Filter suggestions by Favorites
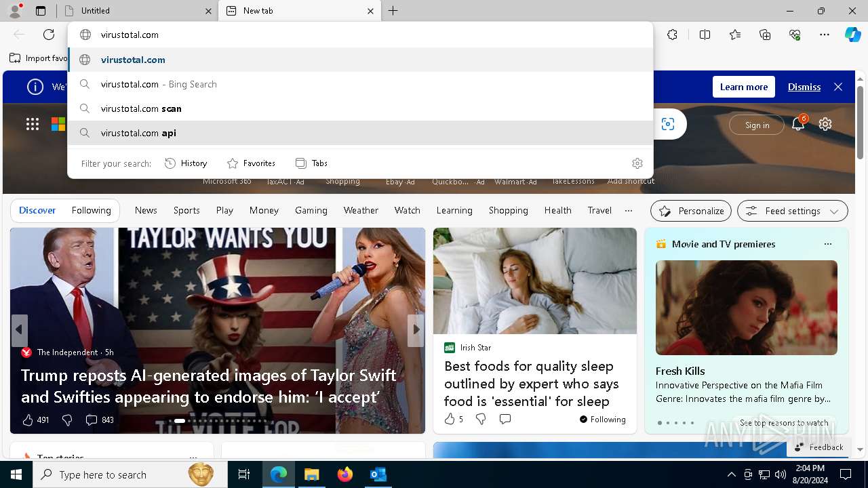Viewport: 868px width, 488px height. (x=251, y=163)
